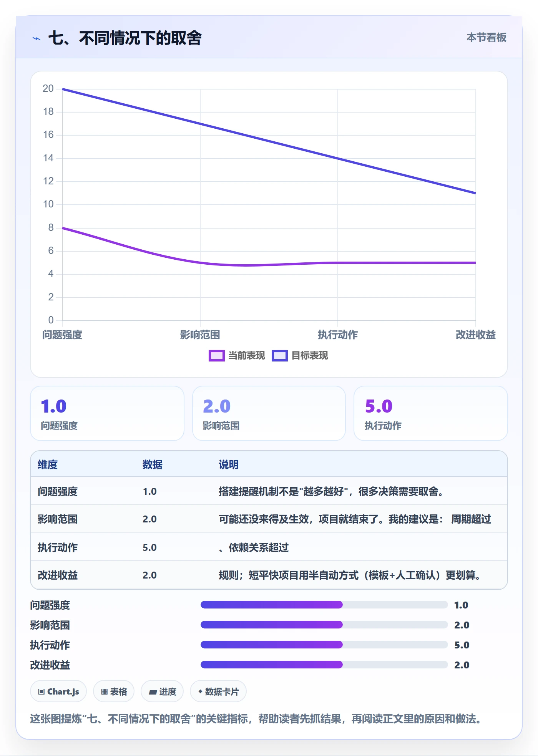Click the 数据 table column header
538x756 pixels.
point(153,464)
